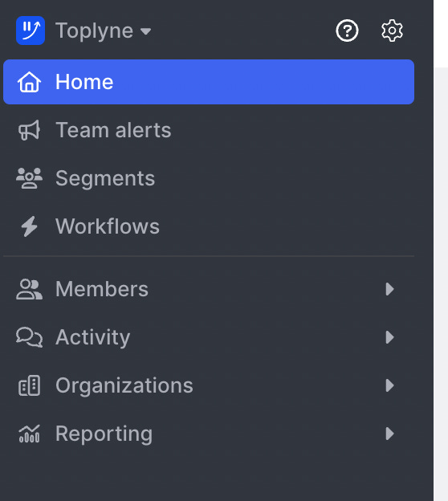Click the Segments people-group icon
Viewport: 448px width, 501px height.
(x=29, y=178)
